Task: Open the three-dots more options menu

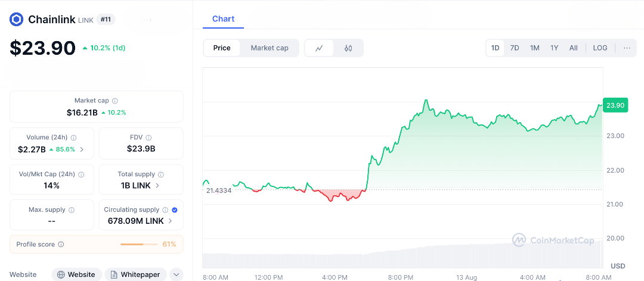Action: [627, 48]
